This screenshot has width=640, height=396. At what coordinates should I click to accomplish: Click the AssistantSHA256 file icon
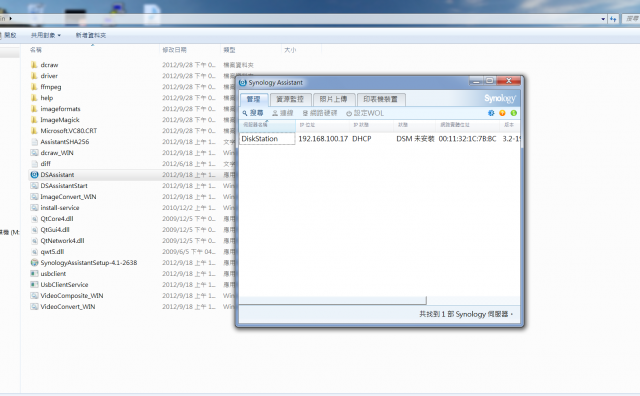[x=34, y=142]
